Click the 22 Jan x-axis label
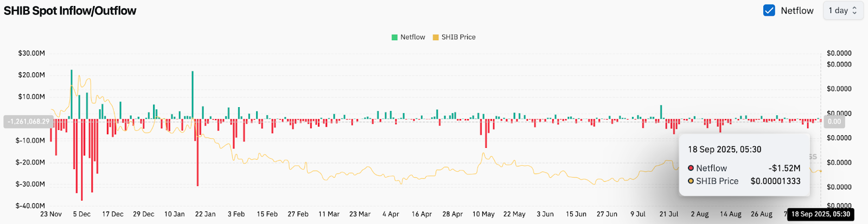Screen dimensions: 868x224 click(x=206, y=214)
